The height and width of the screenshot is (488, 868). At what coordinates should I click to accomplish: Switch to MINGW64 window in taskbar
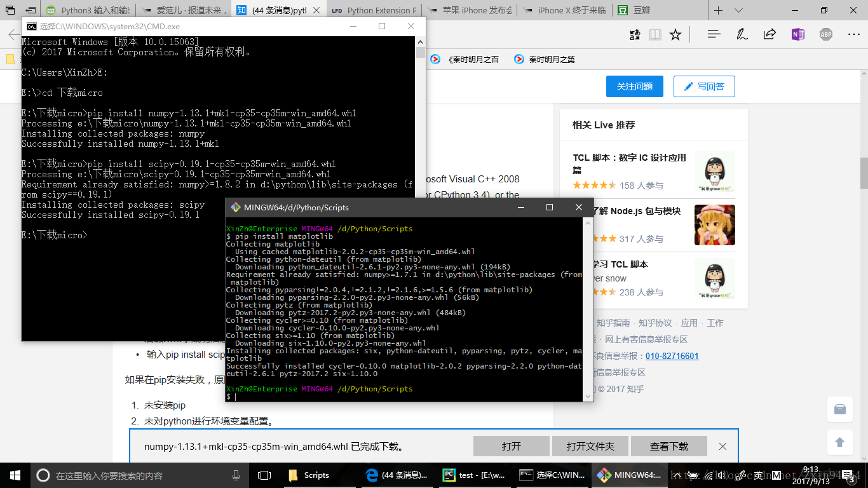point(630,475)
